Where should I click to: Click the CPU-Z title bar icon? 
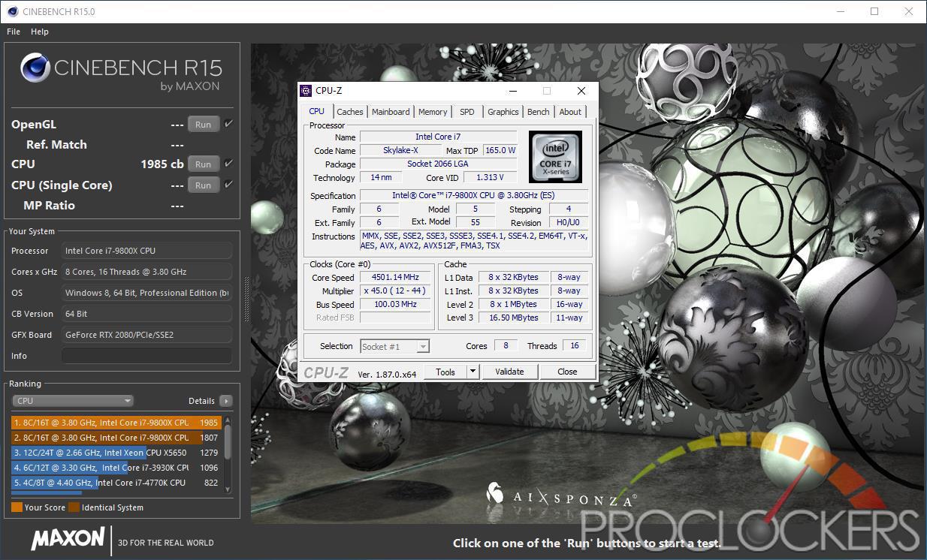click(306, 91)
